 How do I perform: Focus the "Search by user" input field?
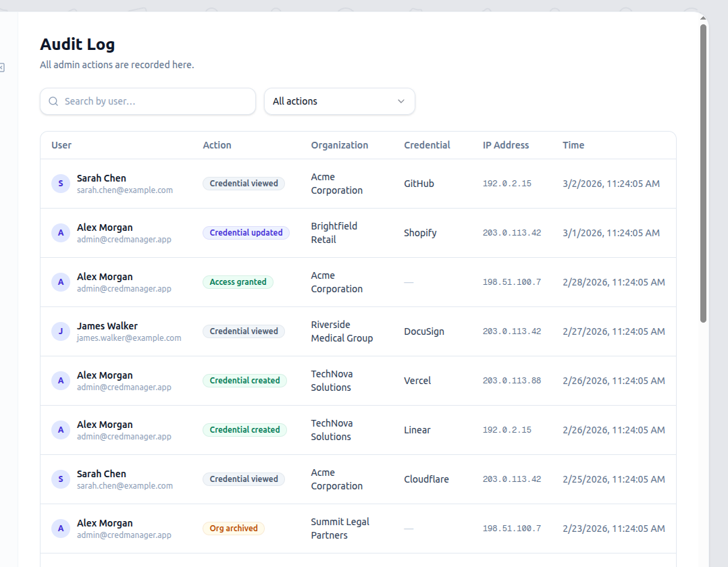coord(155,101)
